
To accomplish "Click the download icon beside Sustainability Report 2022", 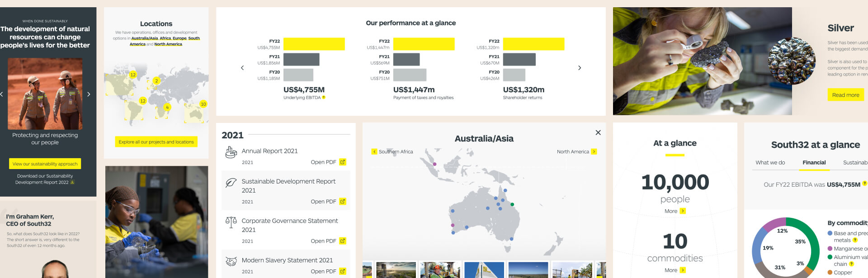I will point(72,183).
